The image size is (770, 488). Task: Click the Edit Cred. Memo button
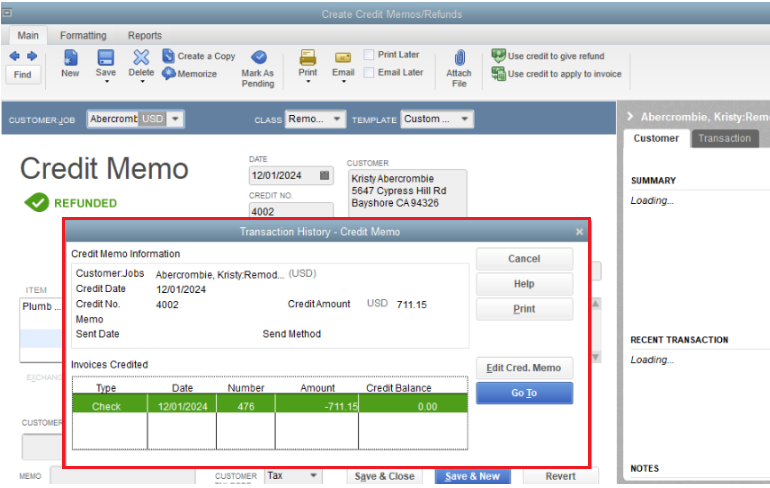pyautogui.click(x=524, y=367)
